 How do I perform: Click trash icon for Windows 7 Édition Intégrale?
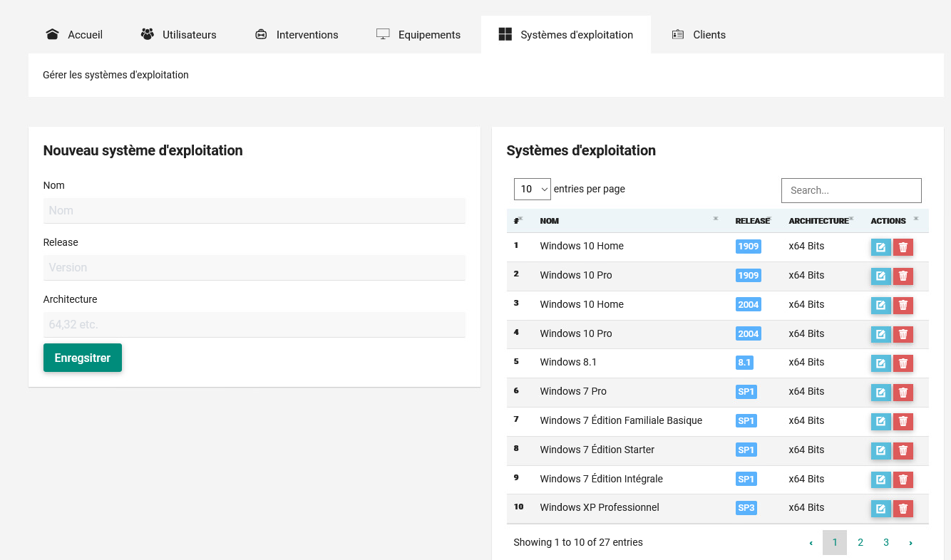(903, 479)
